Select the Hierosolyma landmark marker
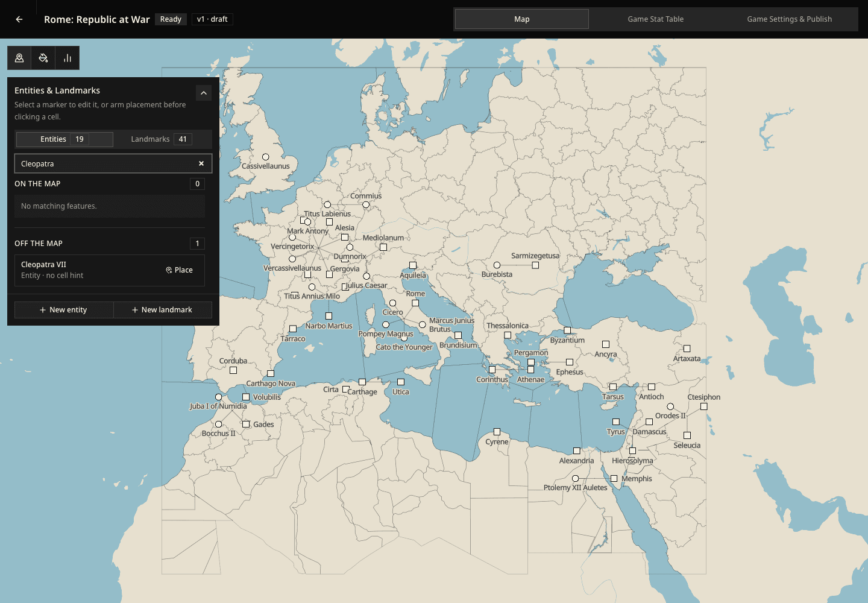 (x=632, y=451)
